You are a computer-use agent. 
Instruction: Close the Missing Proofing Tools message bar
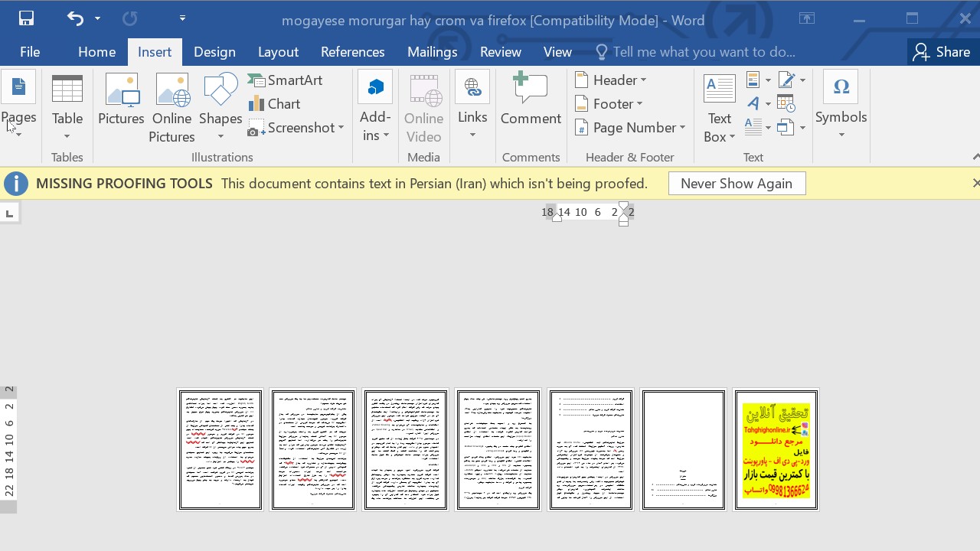(x=975, y=183)
